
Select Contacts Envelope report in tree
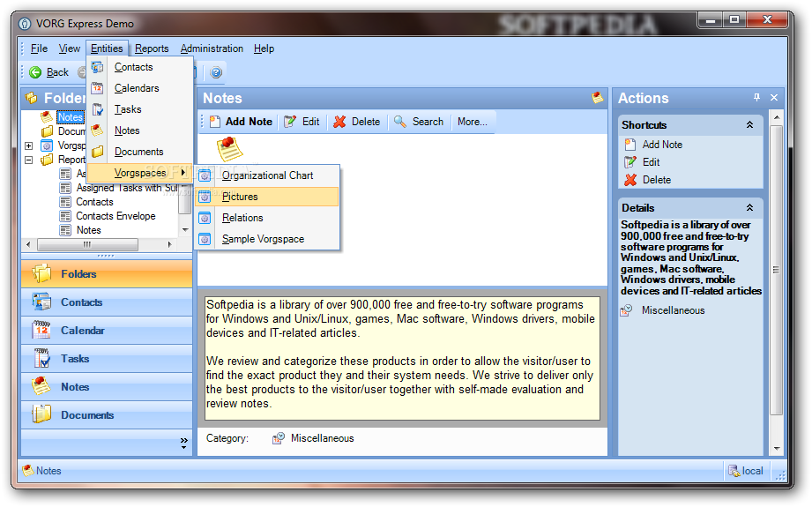(x=115, y=216)
